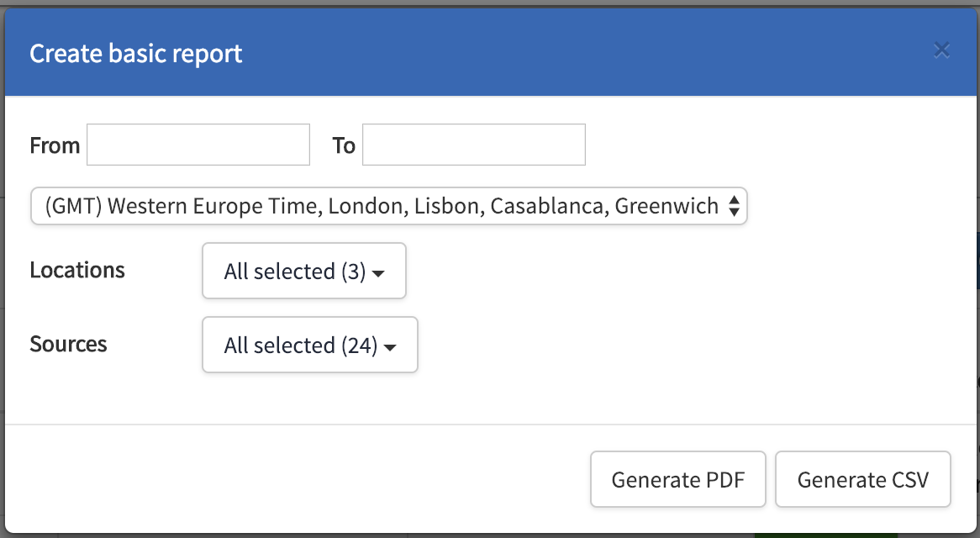Click the X icon in the dialog header
Viewport: 980px width, 538px height.
(941, 50)
